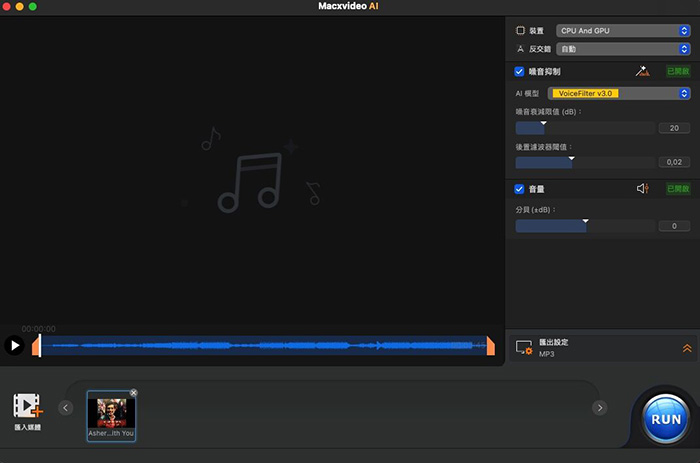
Task: Click the device chip icon
Action: tap(520, 30)
